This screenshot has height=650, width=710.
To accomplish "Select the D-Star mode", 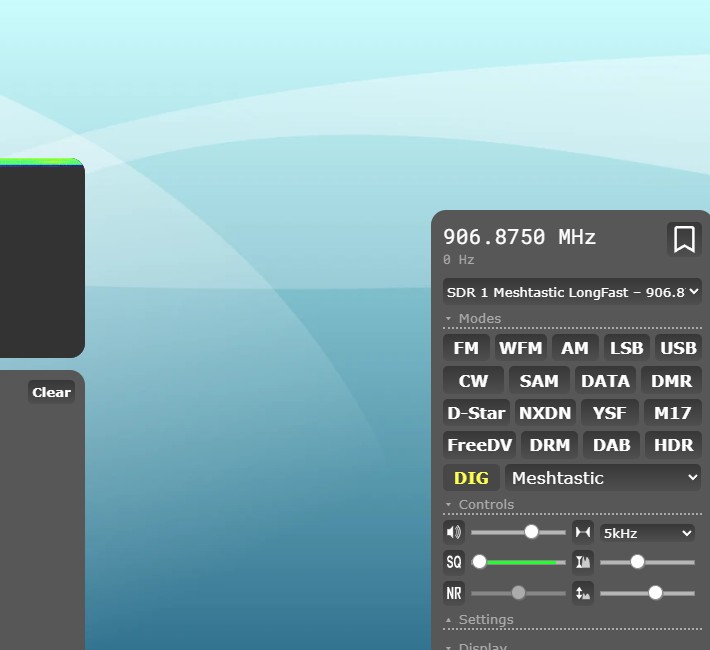I will (x=476, y=413).
